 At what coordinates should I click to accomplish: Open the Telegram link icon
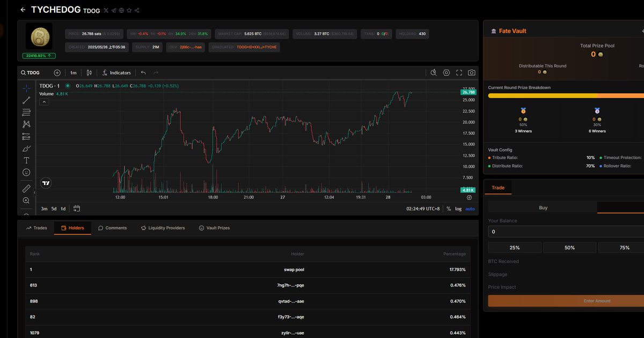click(x=113, y=10)
